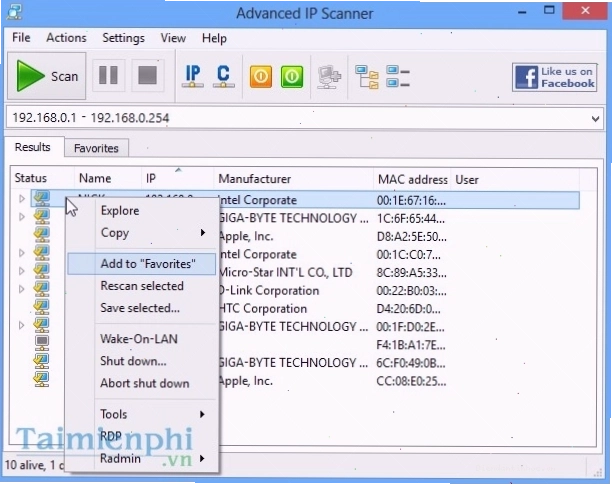612x485 pixels.
Task: Sort by the Status column header
Action: point(42,178)
